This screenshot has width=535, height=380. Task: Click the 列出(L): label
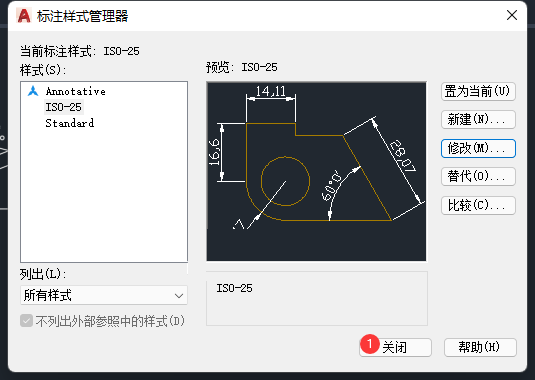pos(43,274)
